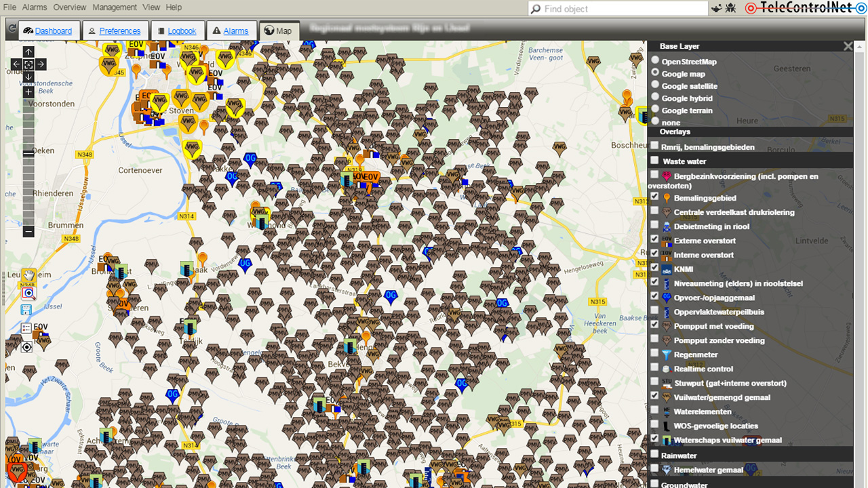Viewport: 868px width, 488px height.
Task: Select Google hybrid base layer
Action: click(x=655, y=96)
